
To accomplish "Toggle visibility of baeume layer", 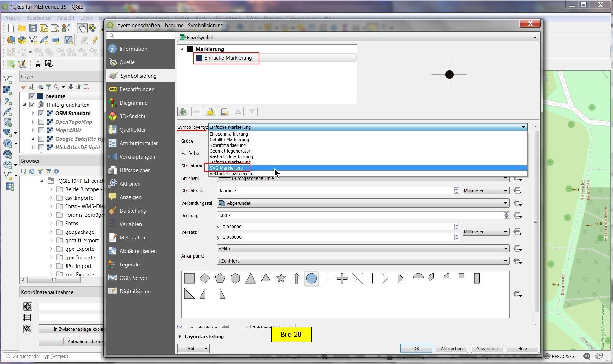I will point(32,96).
